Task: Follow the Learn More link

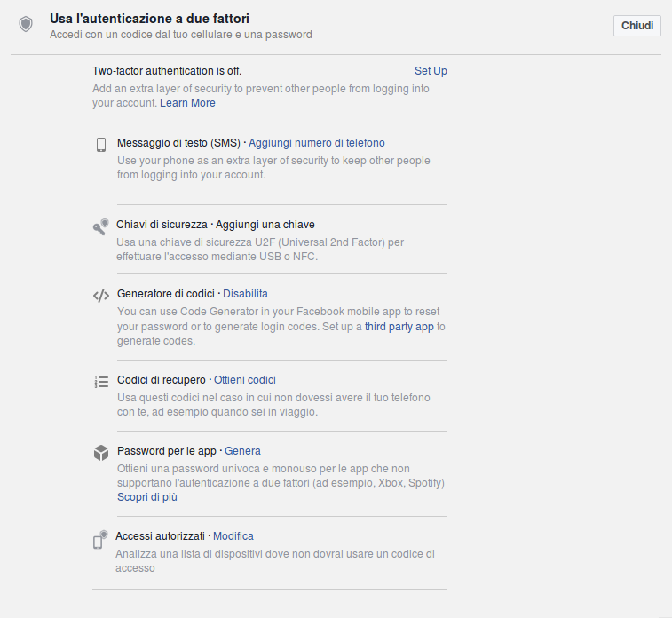Action: coord(187,103)
